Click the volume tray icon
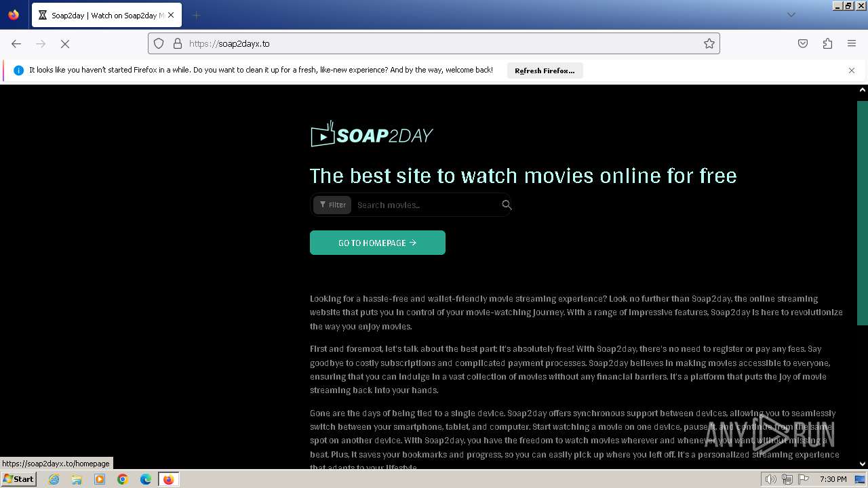868x488 pixels. pyautogui.click(x=771, y=479)
